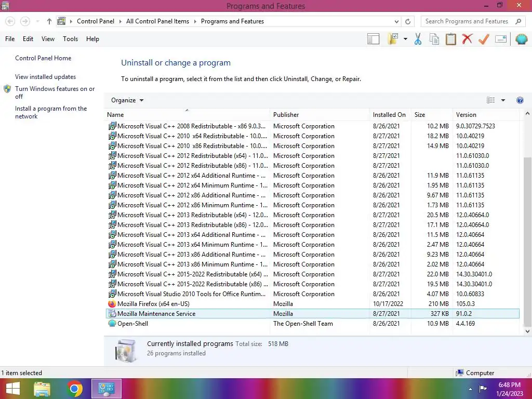Viewport: 532px width, 399px height.
Task: Open Classic Explorer settings shell icon
Action: coord(521,39)
